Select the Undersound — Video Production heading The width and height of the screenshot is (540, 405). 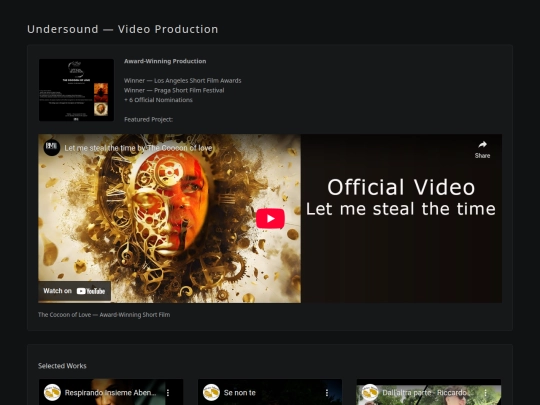click(x=123, y=29)
